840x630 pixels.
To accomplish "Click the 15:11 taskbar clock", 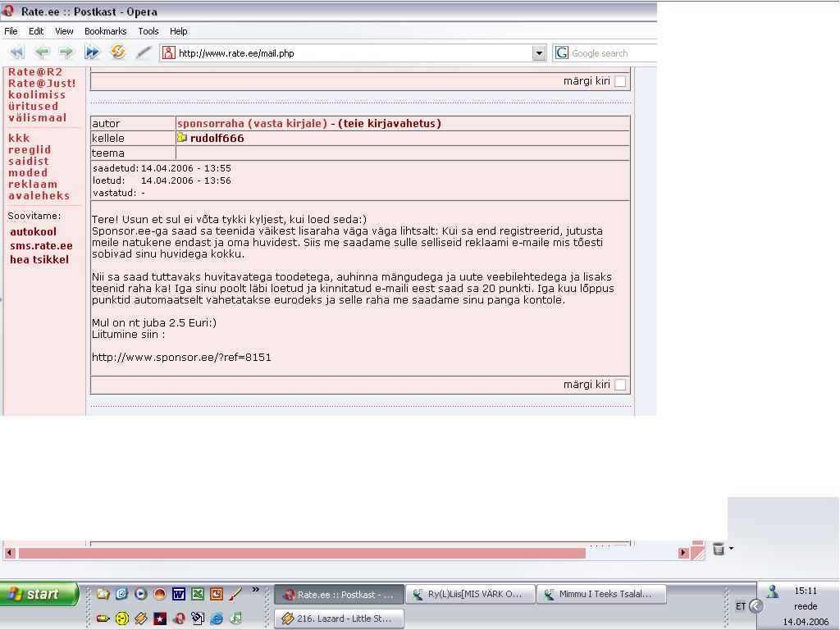I will [x=806, y=591].
